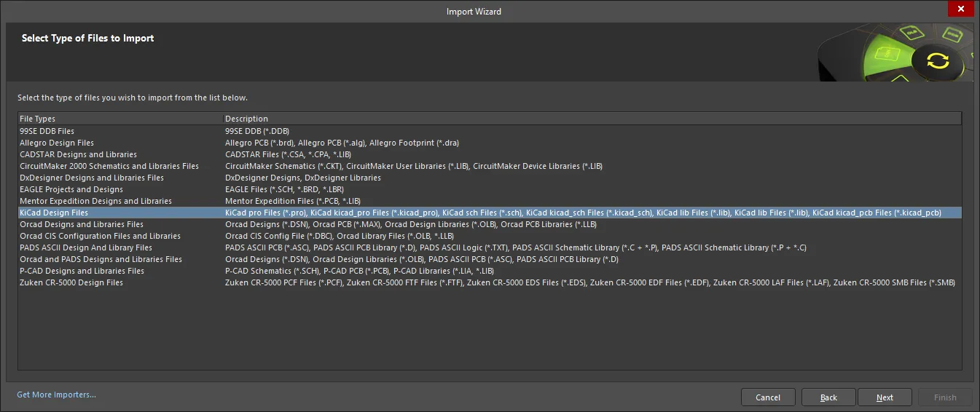The width and height of the screenshot is (980, 412).
Task: Click the Orcad CIS Config File description
Action: pos(340,236)
